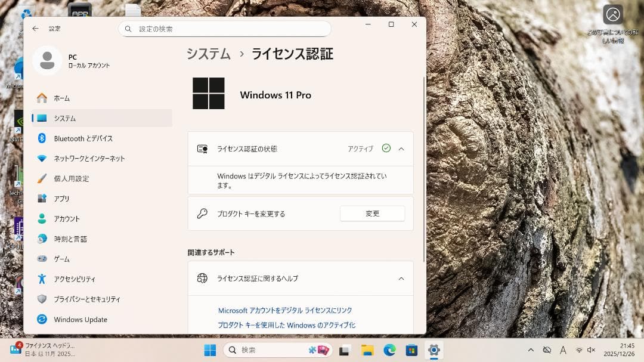Click the PC local account profile
Image resolution: width=644 pixels, height=362 pixels.
(x=72, y=61)
